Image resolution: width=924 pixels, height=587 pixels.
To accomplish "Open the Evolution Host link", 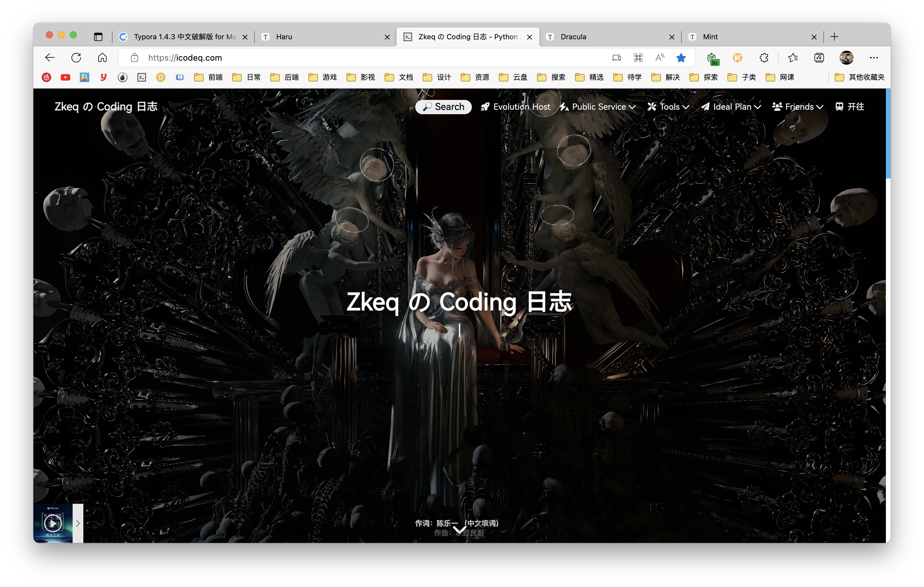I will tap(516, 106).
